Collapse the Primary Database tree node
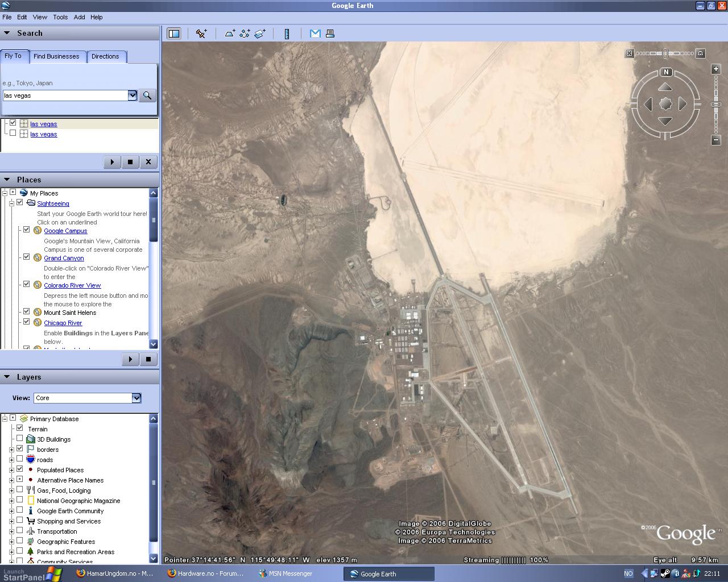This screenshot has height=582, width=728. (x=5, y=419)
